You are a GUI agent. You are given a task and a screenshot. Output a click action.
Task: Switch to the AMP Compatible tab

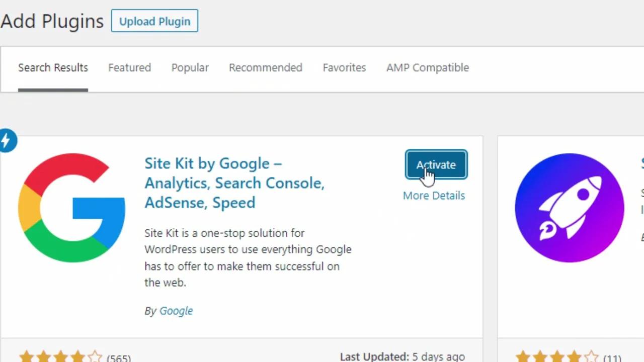coord(427,67)
